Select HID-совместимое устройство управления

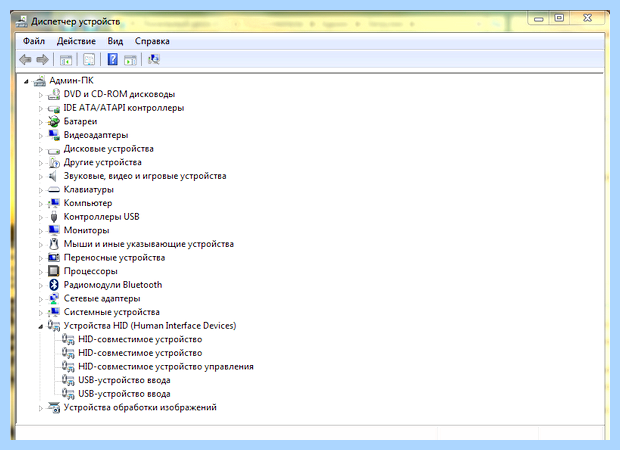166,367
